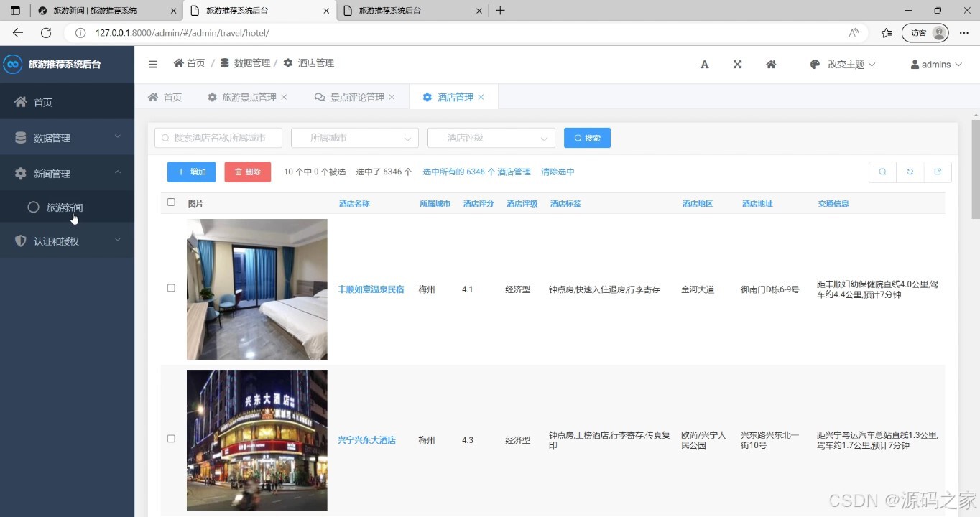Screen dimensions: 980x517
Task: Collapse the 新闻管理 menu section
Action: pyautogui.click(x=67, y=173)
